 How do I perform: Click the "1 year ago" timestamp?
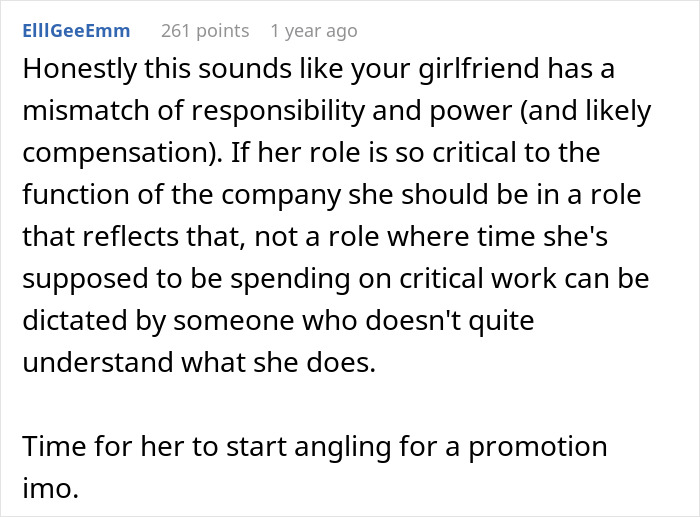click(313, 31)
